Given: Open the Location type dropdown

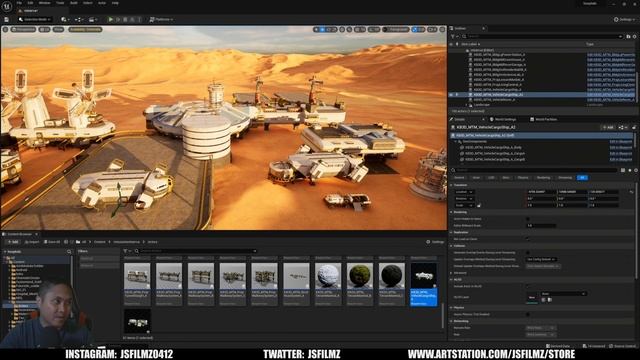Looking at the screenshot, I should click(x=464, y=192).
